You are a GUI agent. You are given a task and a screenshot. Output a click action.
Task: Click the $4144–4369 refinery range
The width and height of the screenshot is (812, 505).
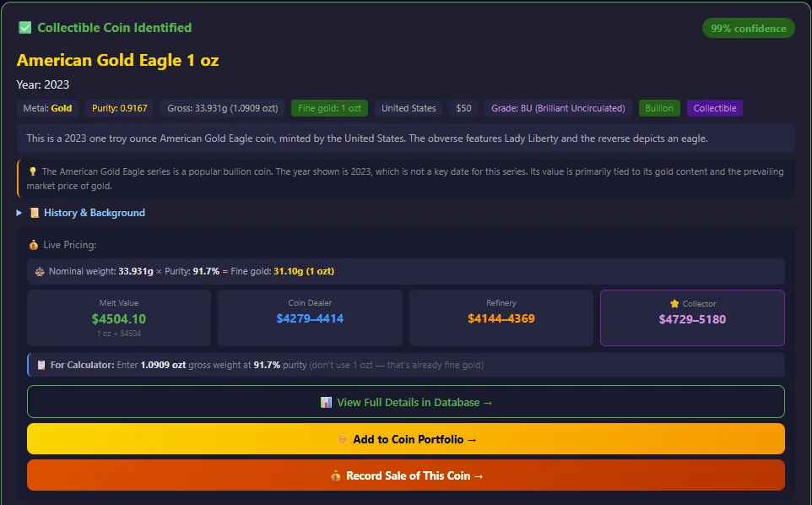tap(501, 318)
